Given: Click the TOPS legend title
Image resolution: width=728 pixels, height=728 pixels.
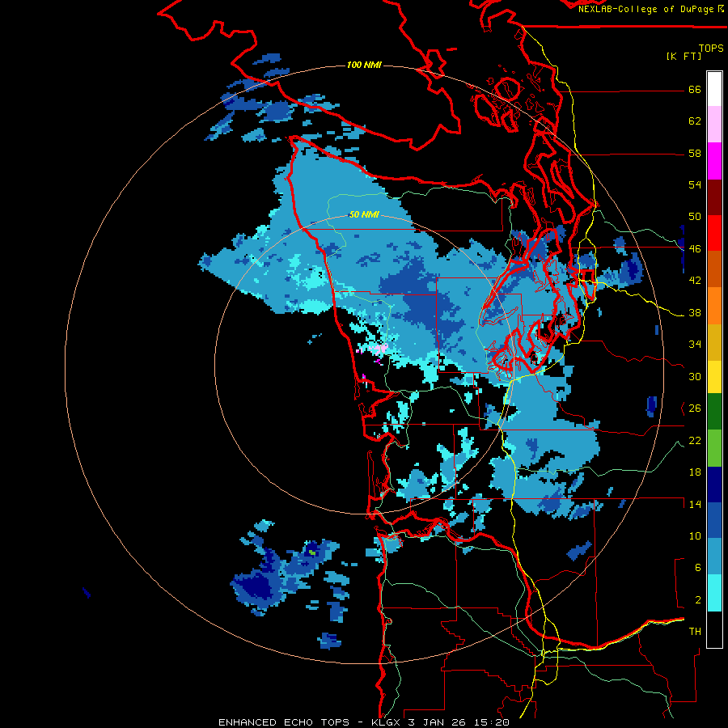Looking at the screenshot, I should coord(711,48).
